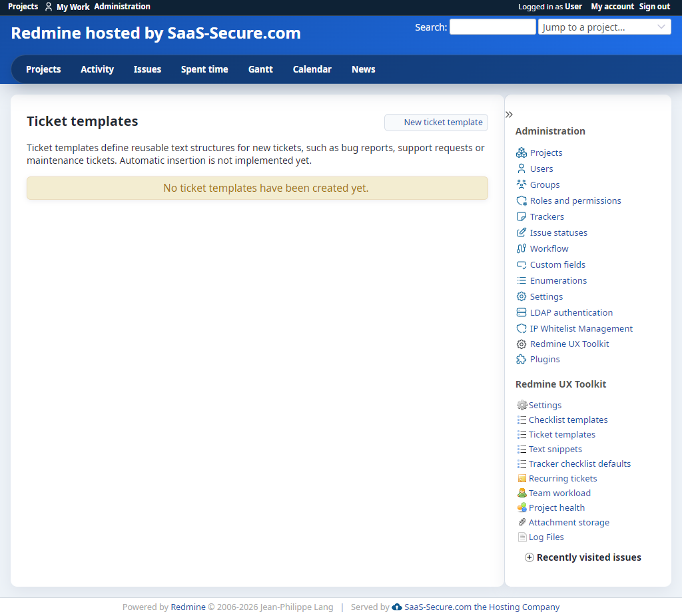Click the Enumerations list icon
The image size is (682, 616).
(x=521, y=280)
